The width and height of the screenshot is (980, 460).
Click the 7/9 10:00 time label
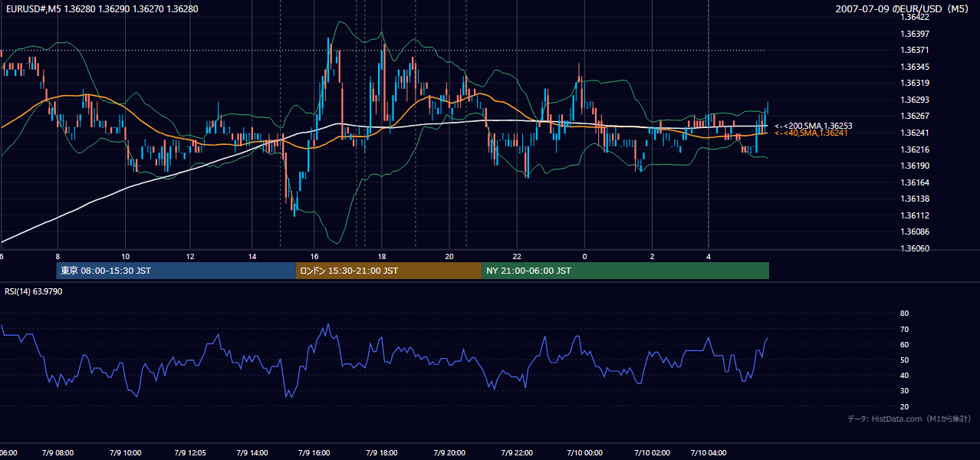pyautogui.click(x=125, y=453)
